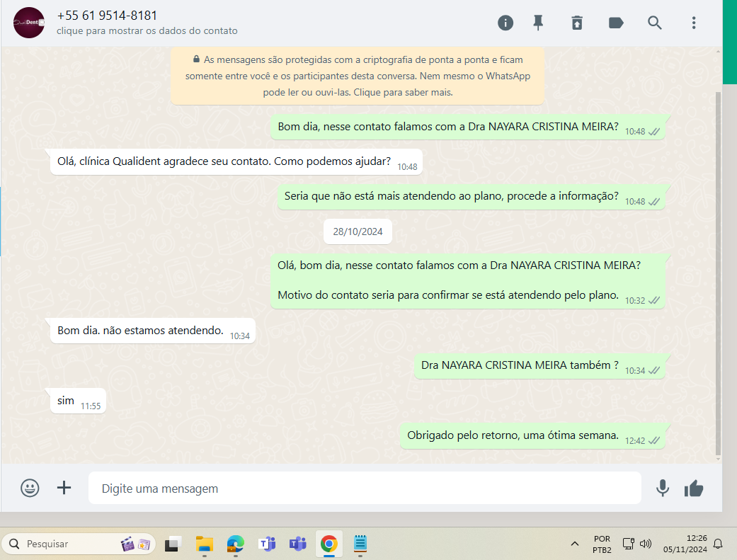
Task: Focus the 'Digite uma mensagem' field
Action: 365,488
